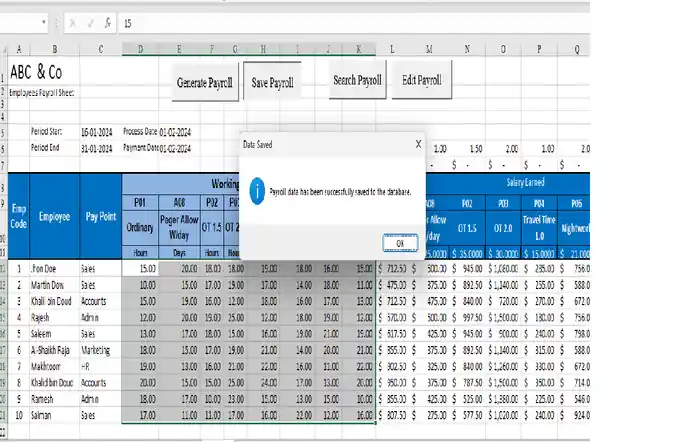Click the $ 807.50 cell in Salman's row

(392, 415)
